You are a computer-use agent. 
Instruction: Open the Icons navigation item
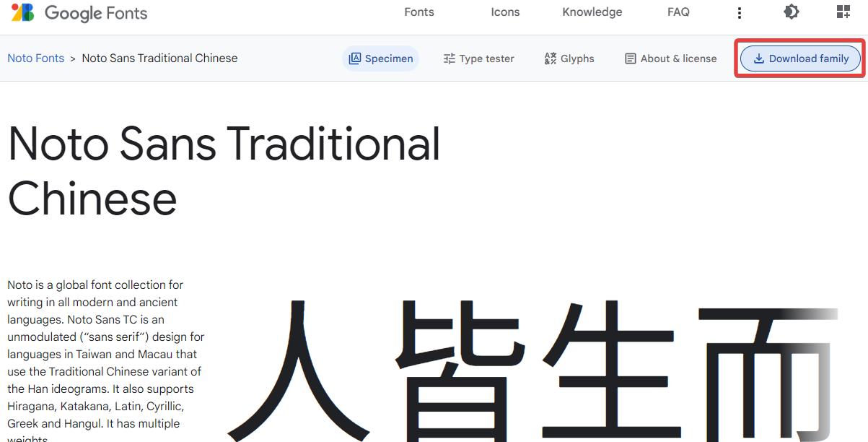[505, 12]
